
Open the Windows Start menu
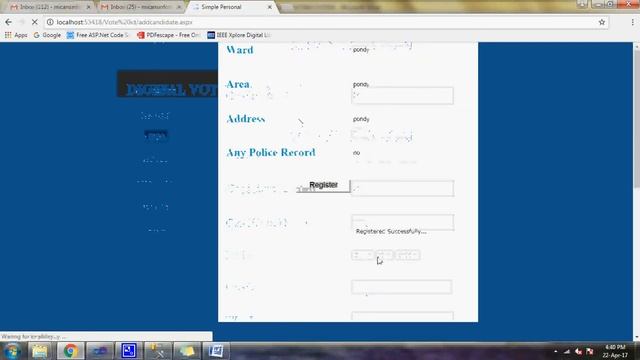(12, 351)
